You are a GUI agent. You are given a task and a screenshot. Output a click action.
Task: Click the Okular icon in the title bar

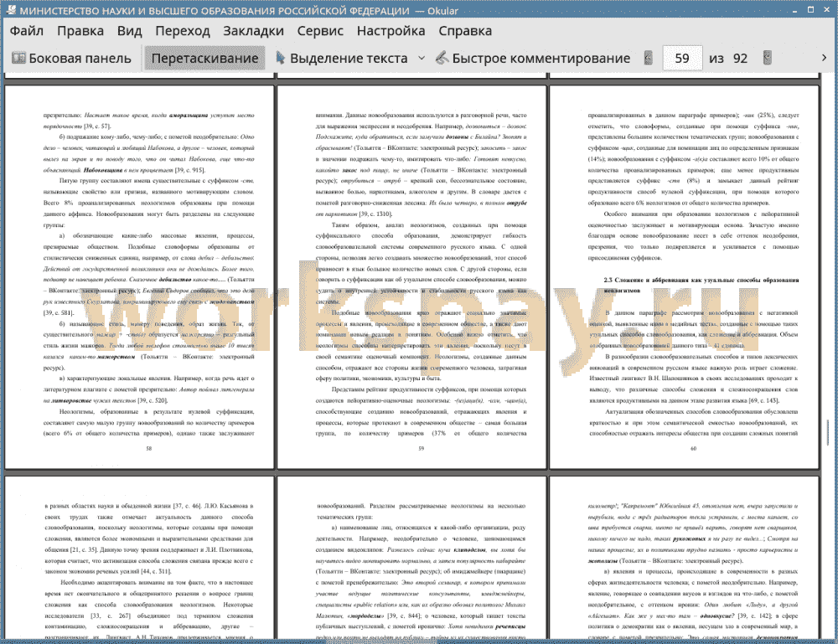(x=10, y=10)
